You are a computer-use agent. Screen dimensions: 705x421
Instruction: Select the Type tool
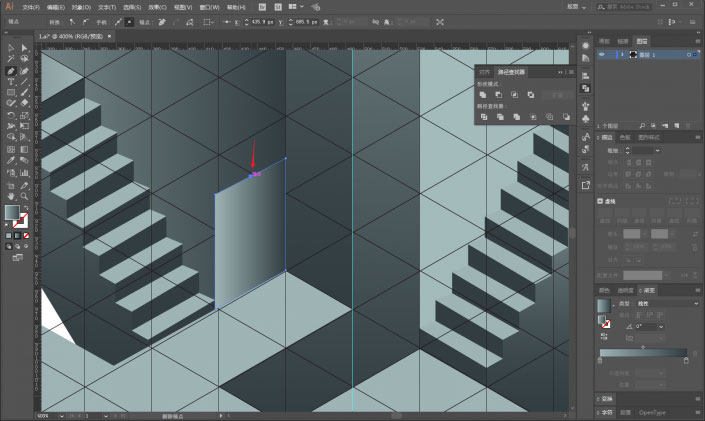(x=11, y=82)
